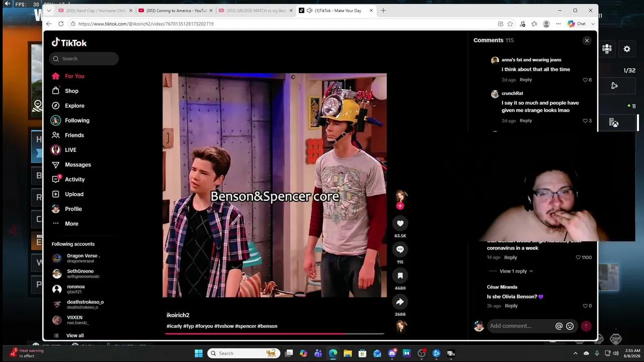Reply to crunchRat's comment

[x=526, y=121]
